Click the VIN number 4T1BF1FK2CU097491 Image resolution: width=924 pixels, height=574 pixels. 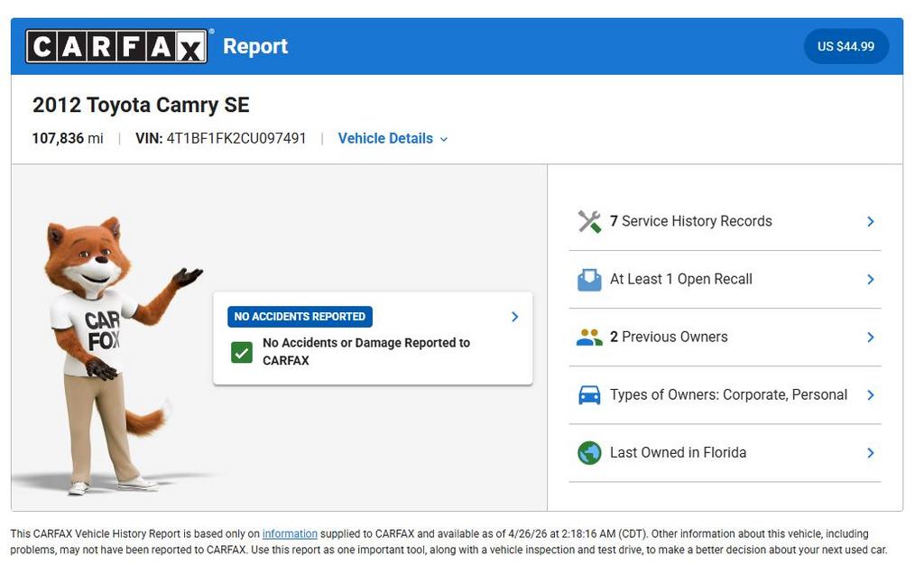tap(236, 138)
